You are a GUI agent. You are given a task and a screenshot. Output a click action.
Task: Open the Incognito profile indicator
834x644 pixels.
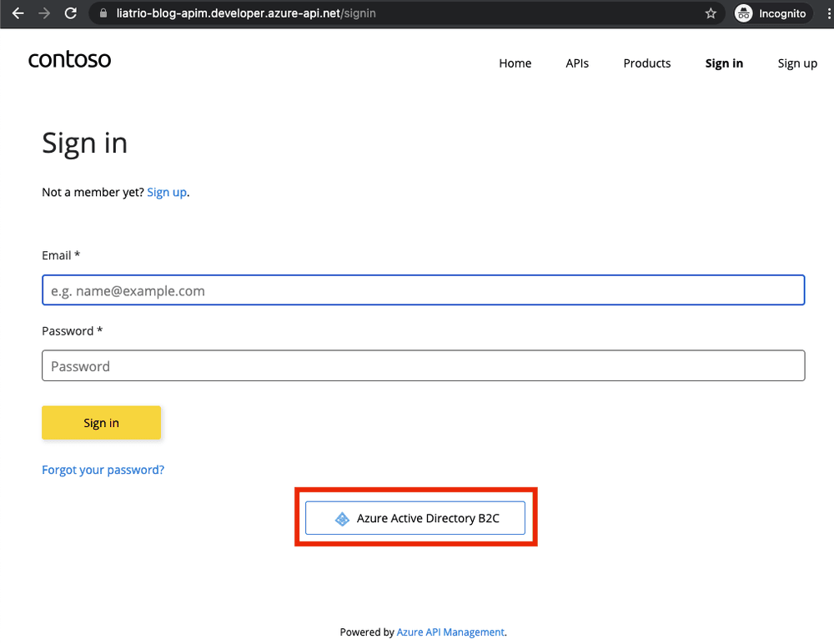click(x=772, y=13)
